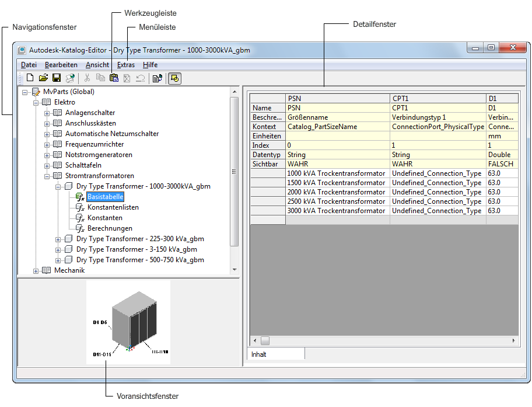This screenshot has width=532, height=407.
Task: Click the New catalog toolbar icon
Action: [x=30, y=78]
